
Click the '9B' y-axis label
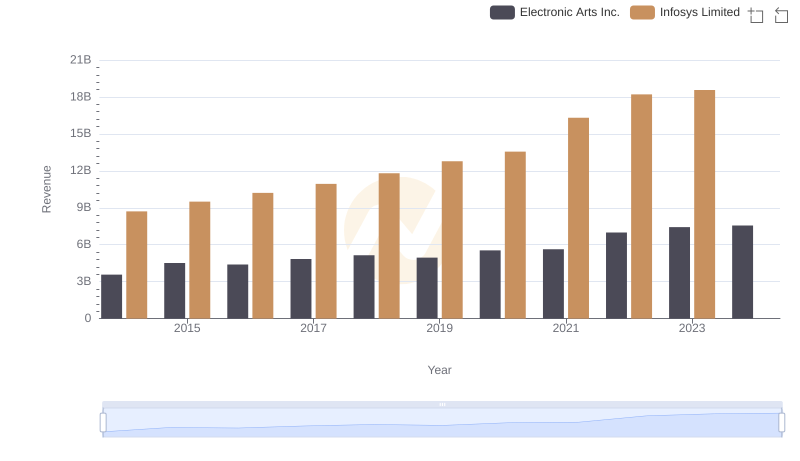[84, 208]
